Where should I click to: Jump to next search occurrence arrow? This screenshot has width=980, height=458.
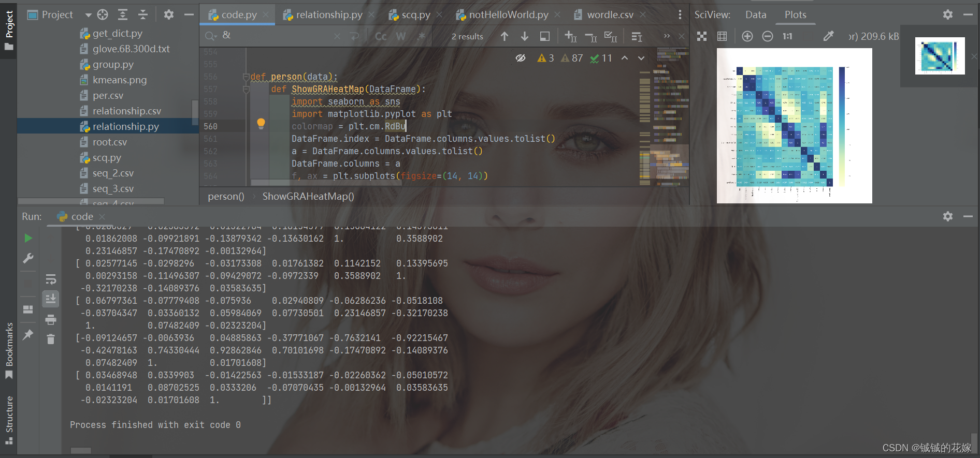(x=525, y=36)
